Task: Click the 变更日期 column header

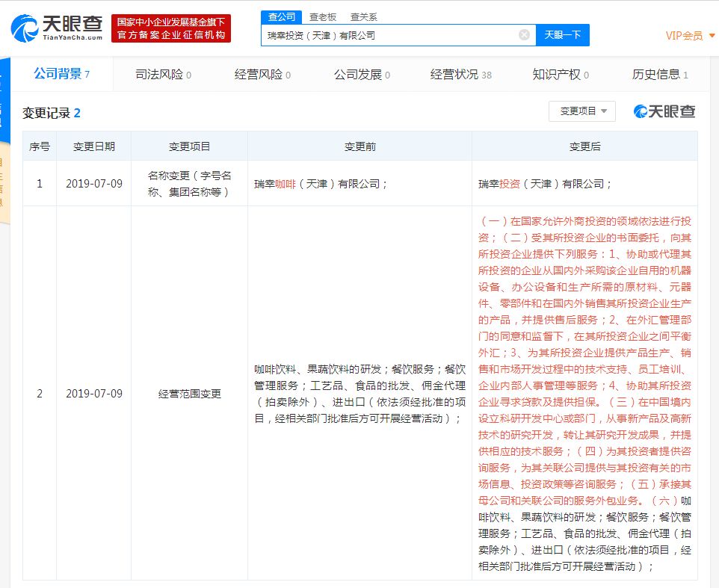Action: (94, 146)
